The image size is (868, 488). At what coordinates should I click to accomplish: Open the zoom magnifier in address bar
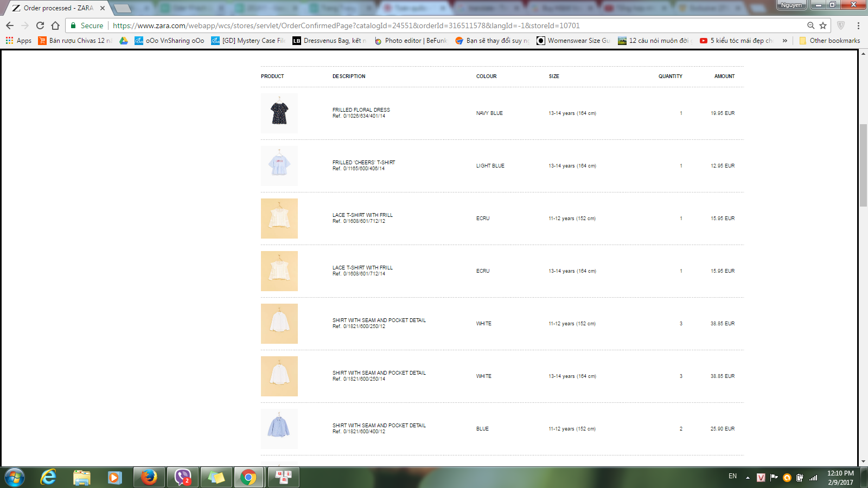coord(810,25)
